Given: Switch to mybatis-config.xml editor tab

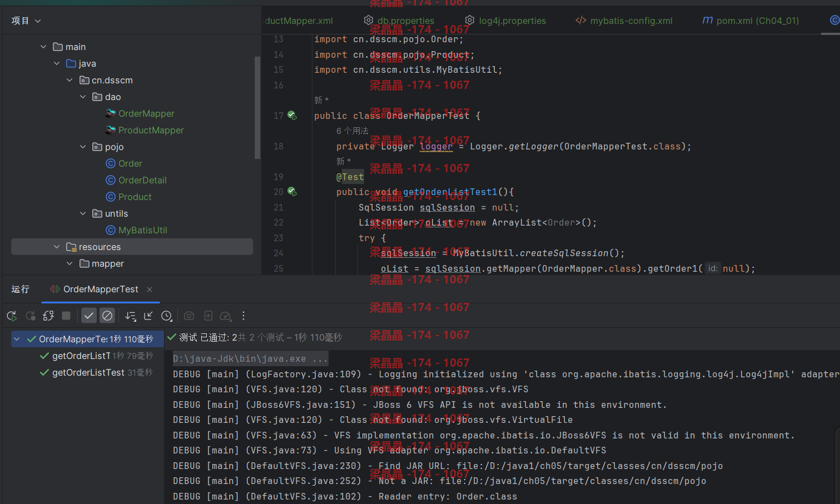Looking at the screenshot, I should pos(624,21).
